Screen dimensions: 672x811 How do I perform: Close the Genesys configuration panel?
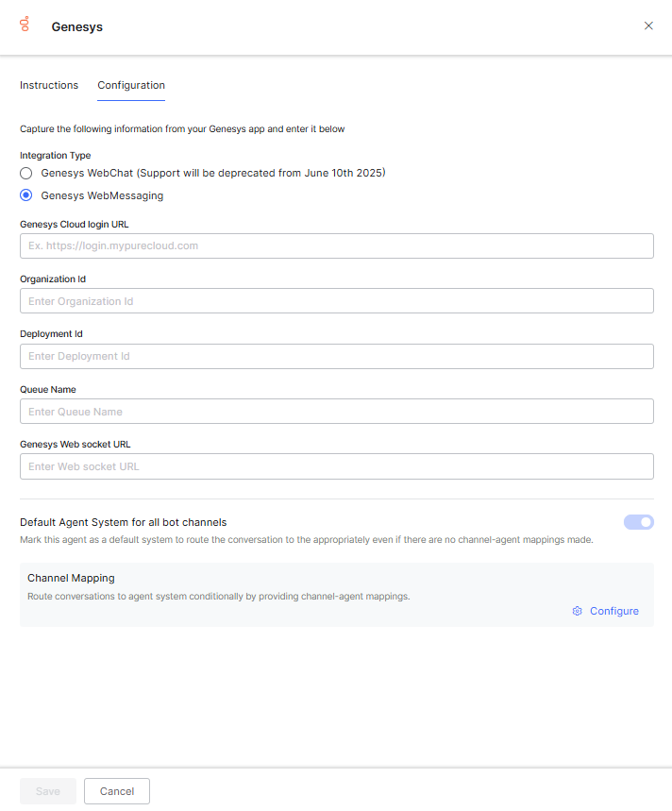coord(648,26)
